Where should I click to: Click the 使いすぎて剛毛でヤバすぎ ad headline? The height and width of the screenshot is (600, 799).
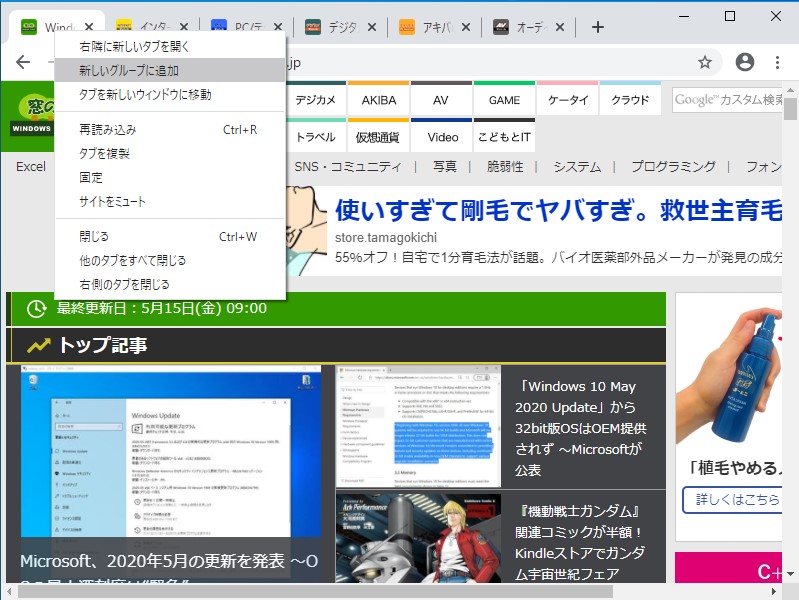point(558,210)
